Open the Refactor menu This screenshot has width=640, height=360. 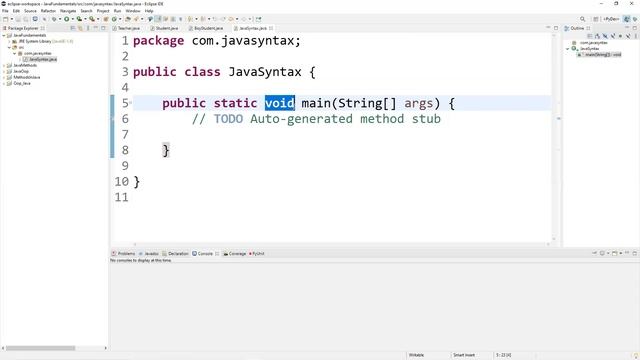(48, 11)
